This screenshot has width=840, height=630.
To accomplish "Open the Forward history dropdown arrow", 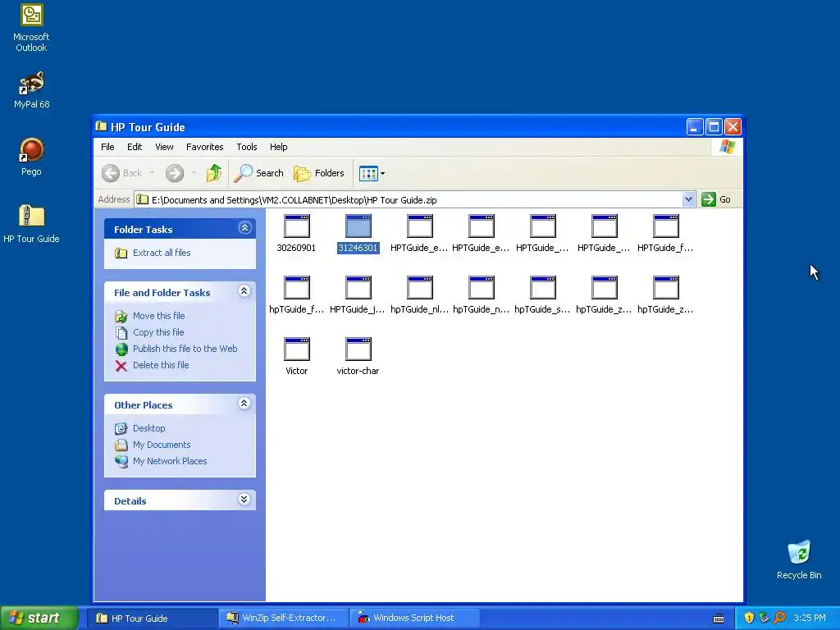I will point(194,173).
